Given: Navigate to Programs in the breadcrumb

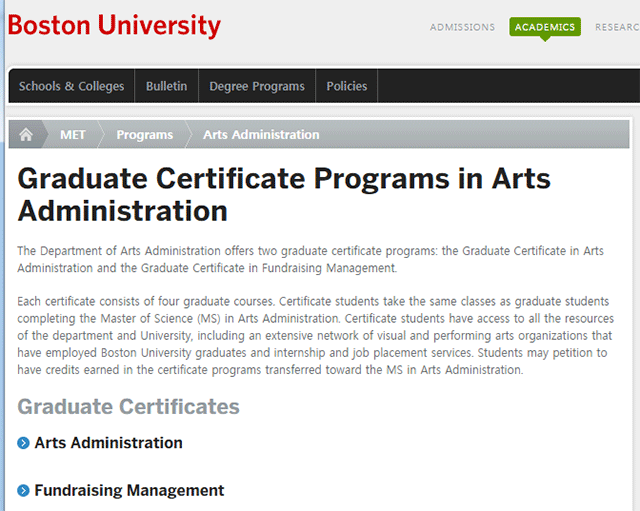Looking at the screenshot, I should [x=144, y=135].
